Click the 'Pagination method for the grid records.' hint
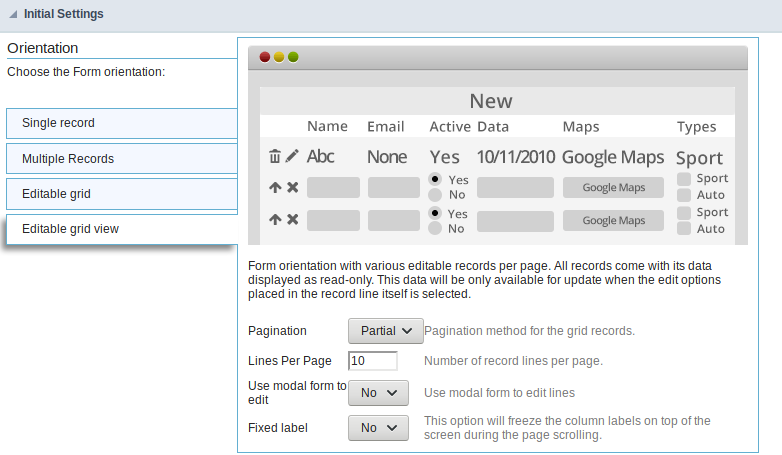Screen dimensions: 782x455 [529, 331]
